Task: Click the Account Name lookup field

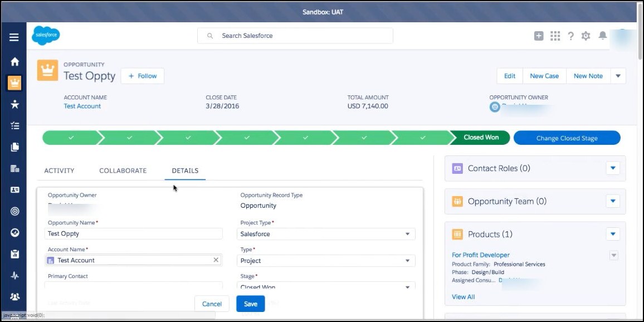Action: tap(134, 260)
